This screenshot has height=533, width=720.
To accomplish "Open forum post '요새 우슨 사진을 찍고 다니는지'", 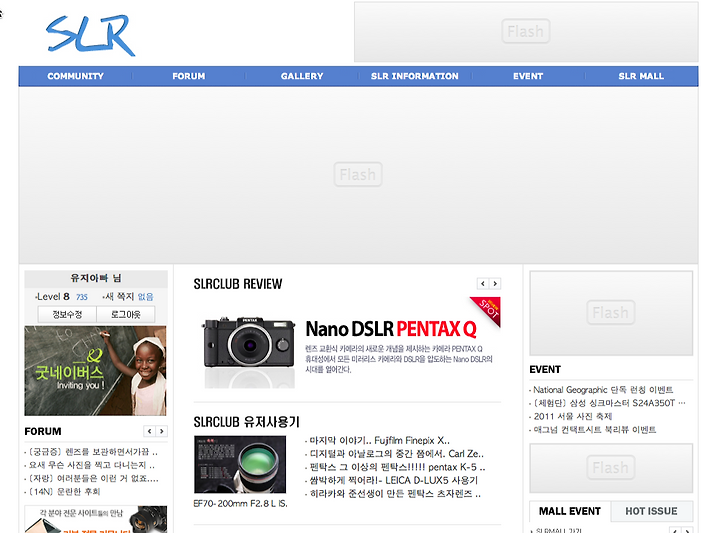I will click(x=90, y=466).
